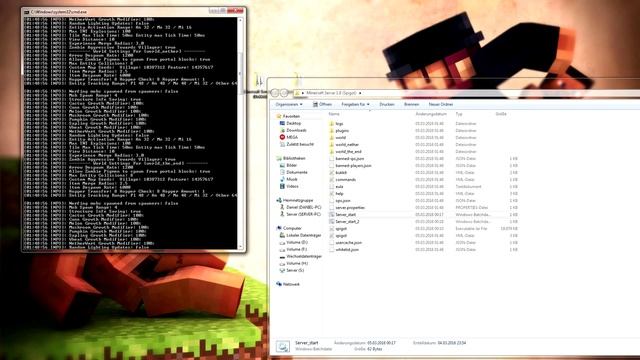This screenshot has width=640, height=360.
Task: Sort by the Typ column header
Action: tap(459, 114)
